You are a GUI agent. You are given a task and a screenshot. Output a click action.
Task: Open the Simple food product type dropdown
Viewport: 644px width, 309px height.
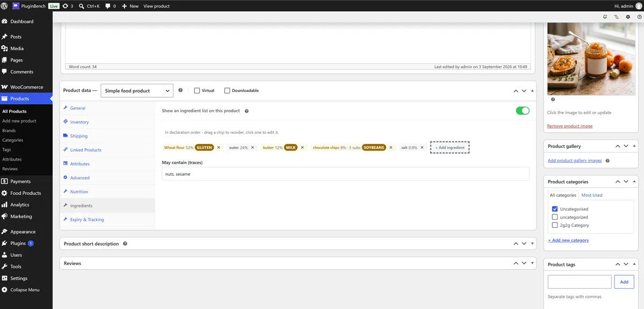click(137, 91)
